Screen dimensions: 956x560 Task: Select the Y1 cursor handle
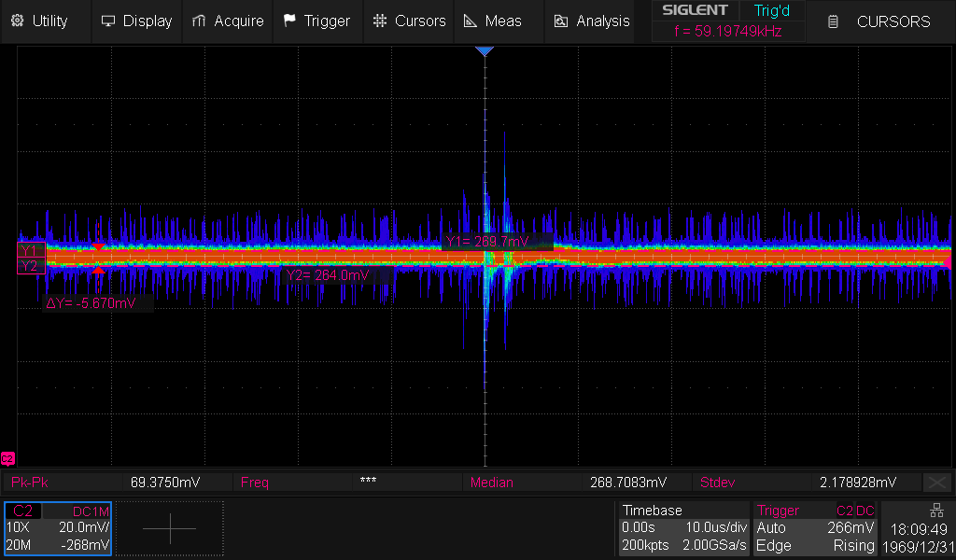[29, 250]
